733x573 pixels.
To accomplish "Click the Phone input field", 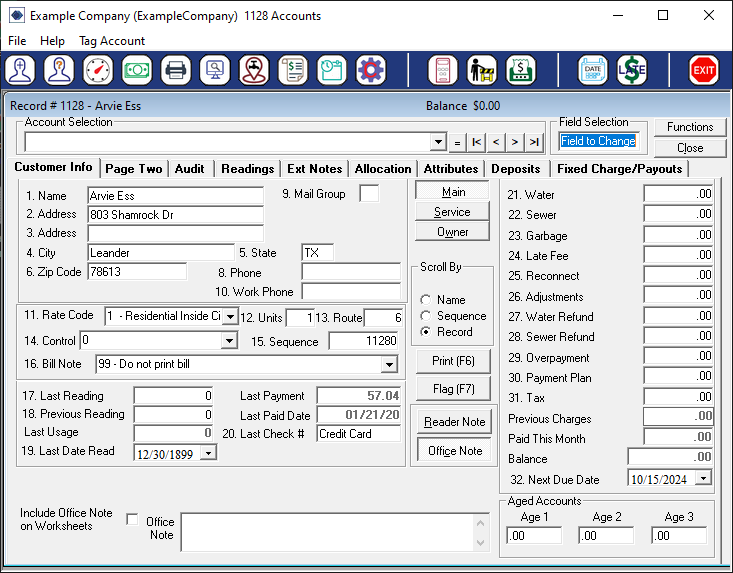I will pyautogui.click(x=351, y=272).
